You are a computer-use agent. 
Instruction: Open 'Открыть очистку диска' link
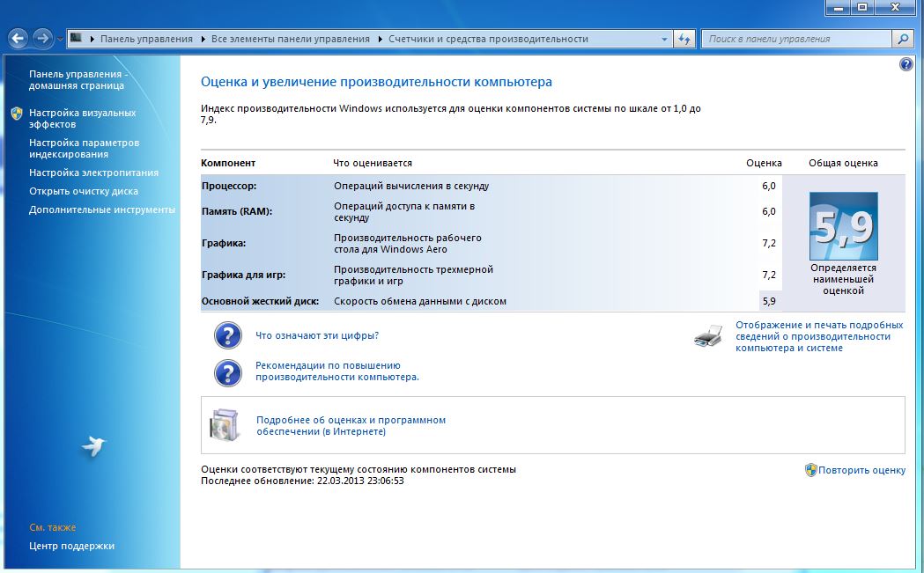coord(84,191)
